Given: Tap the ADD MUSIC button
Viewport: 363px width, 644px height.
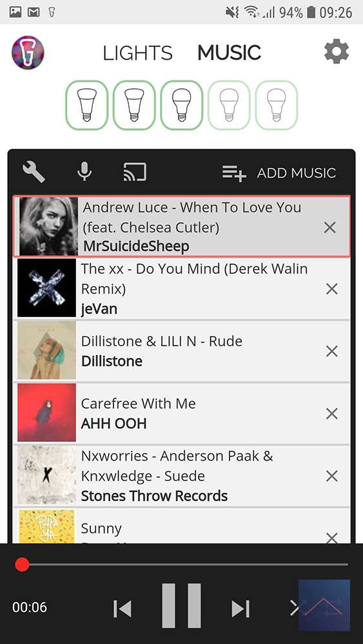Looking at the screenshot, I should coord(279,173).
